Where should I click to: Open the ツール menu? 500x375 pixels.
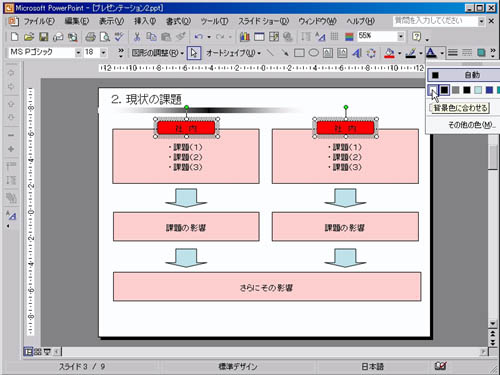(x=214, y=21)
